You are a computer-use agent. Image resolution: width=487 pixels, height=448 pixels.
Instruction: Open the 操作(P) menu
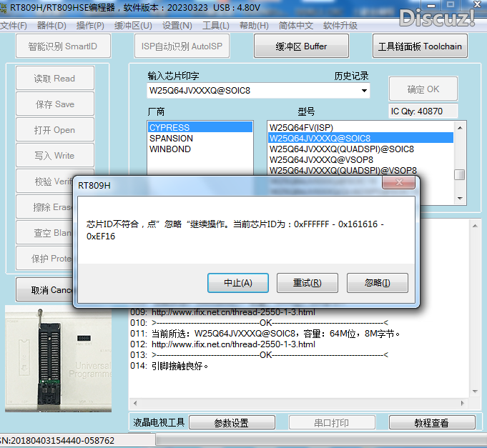coord(90,26)
